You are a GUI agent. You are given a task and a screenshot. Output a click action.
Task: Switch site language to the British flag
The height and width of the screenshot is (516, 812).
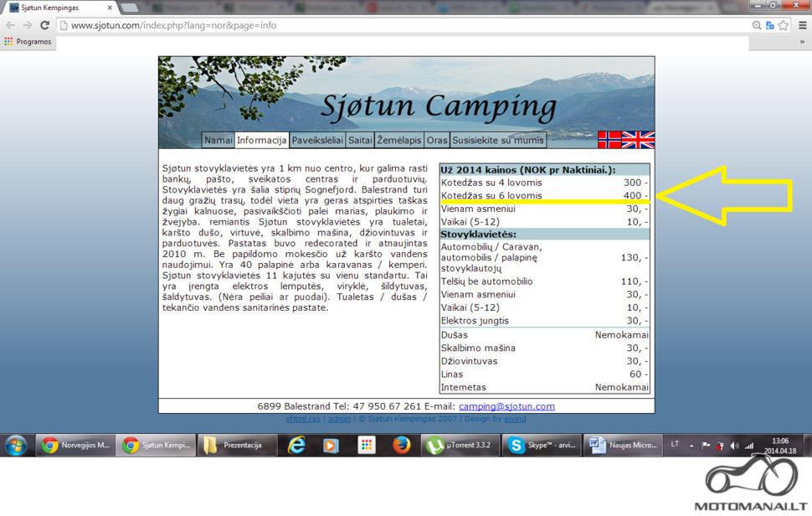coord(638,140)
